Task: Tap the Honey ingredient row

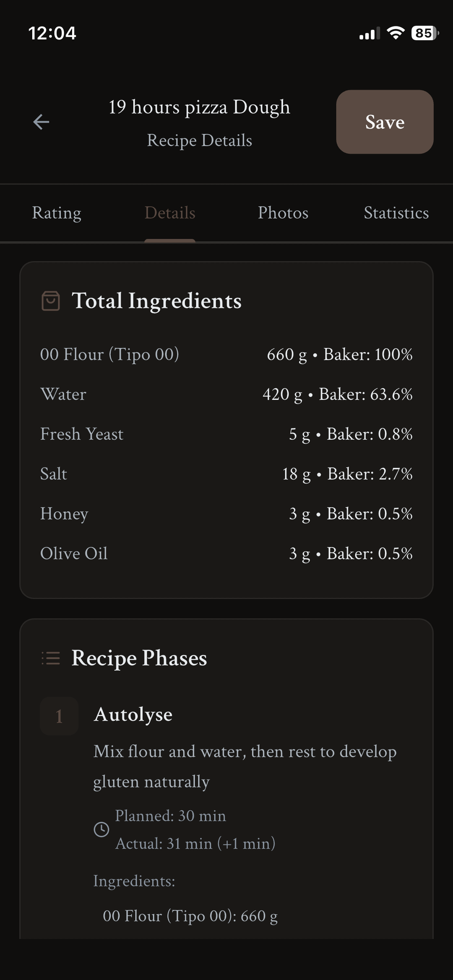Action: 226,514
